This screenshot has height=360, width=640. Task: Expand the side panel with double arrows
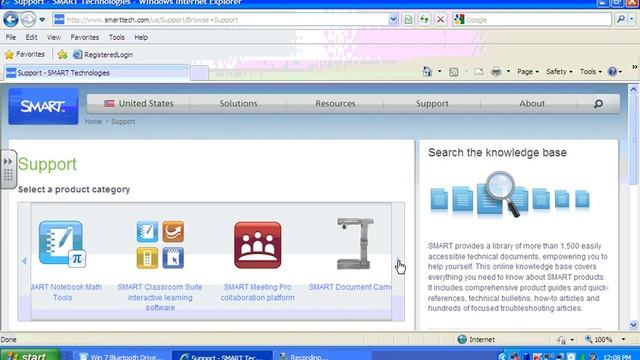(8, 169)
